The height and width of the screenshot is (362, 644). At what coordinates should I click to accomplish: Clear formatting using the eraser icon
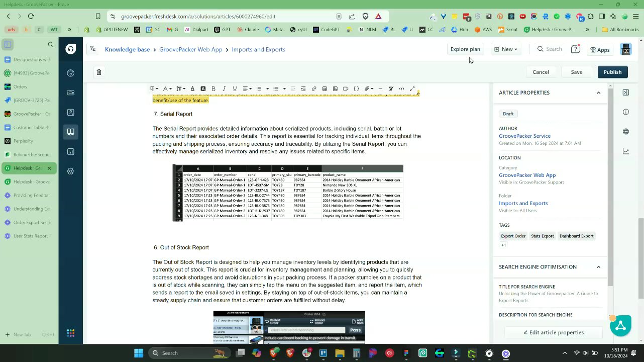391,88
